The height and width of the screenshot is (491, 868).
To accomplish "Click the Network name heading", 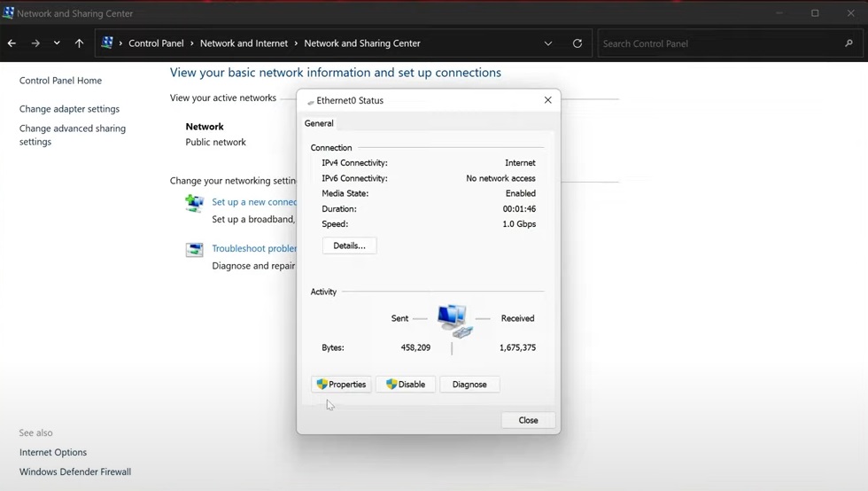I will click(205, 127).
